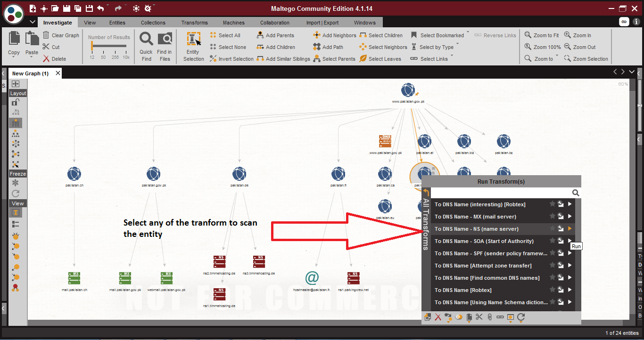Viewport: 644px width, 340px height.
Task: Click Zoom 100%
Action: 543,47
